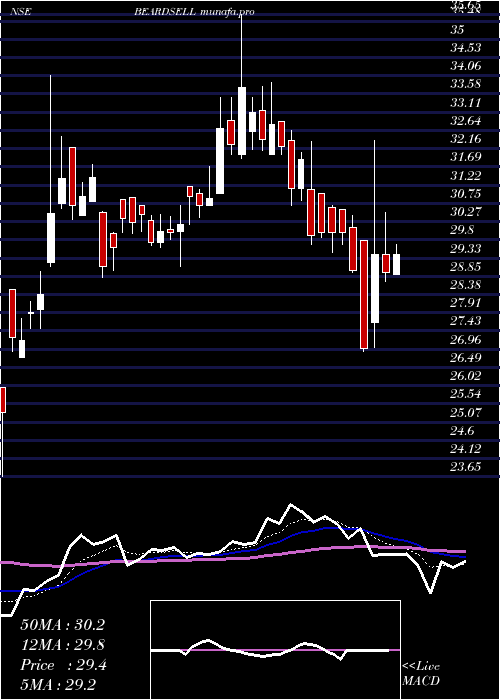Click the 31.69 price axis label
Image resolution: width=500 pixels, height=700 pixels.
[465, 157]
